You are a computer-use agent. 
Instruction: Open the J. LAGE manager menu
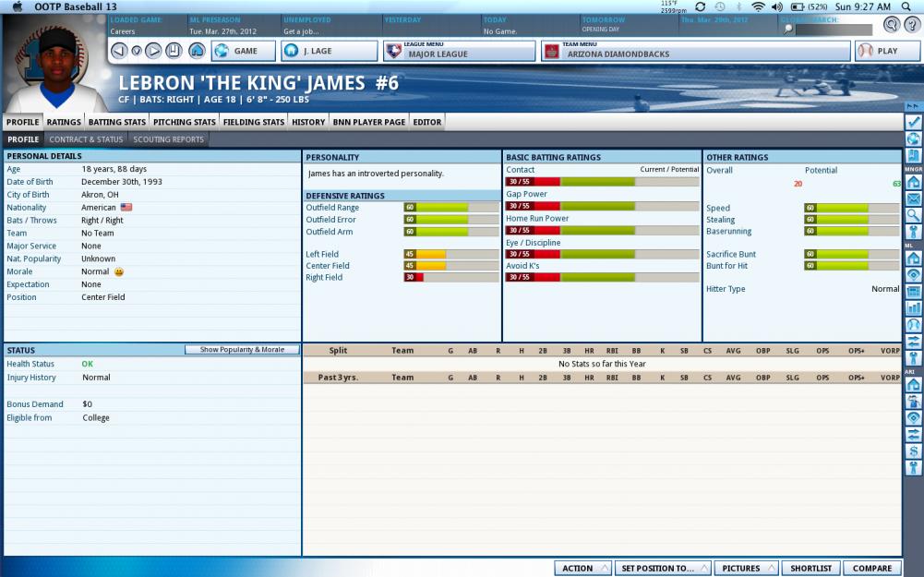coord(329,51)
